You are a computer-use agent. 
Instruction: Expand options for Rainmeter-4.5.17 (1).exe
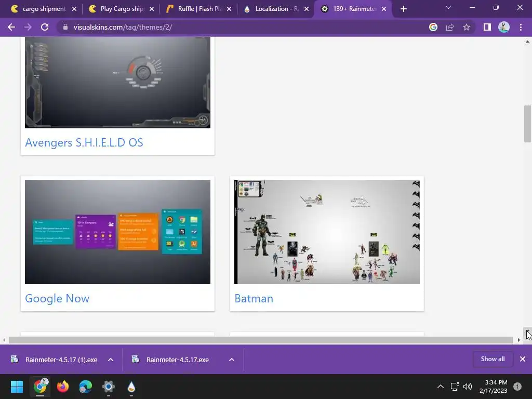coord(111,360)
